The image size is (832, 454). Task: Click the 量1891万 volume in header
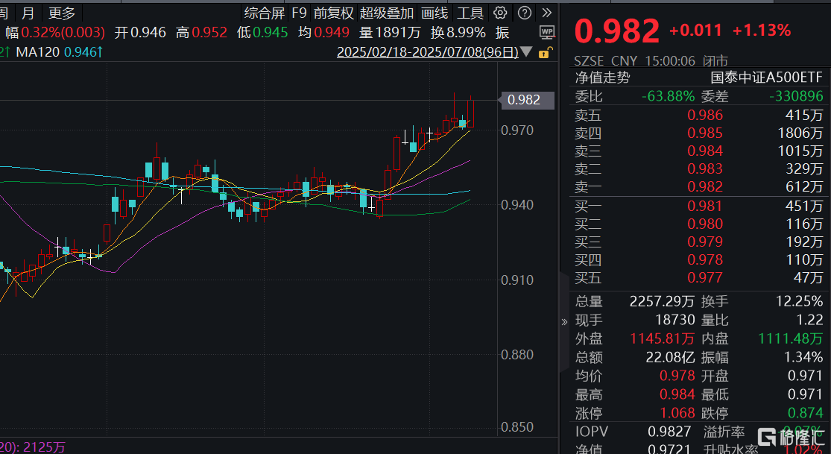[x=389, y=33]
